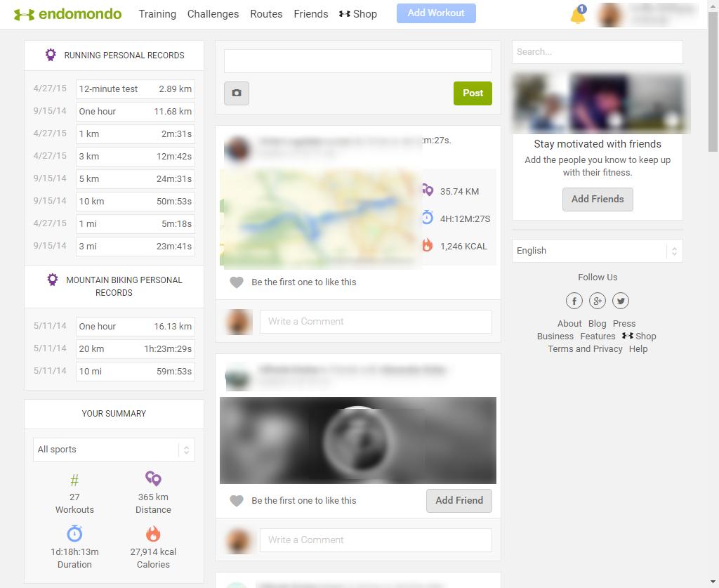This screenshot has width=719, height=588.
Task: Click the page vertical scrollbar
Action: point(713,83)
